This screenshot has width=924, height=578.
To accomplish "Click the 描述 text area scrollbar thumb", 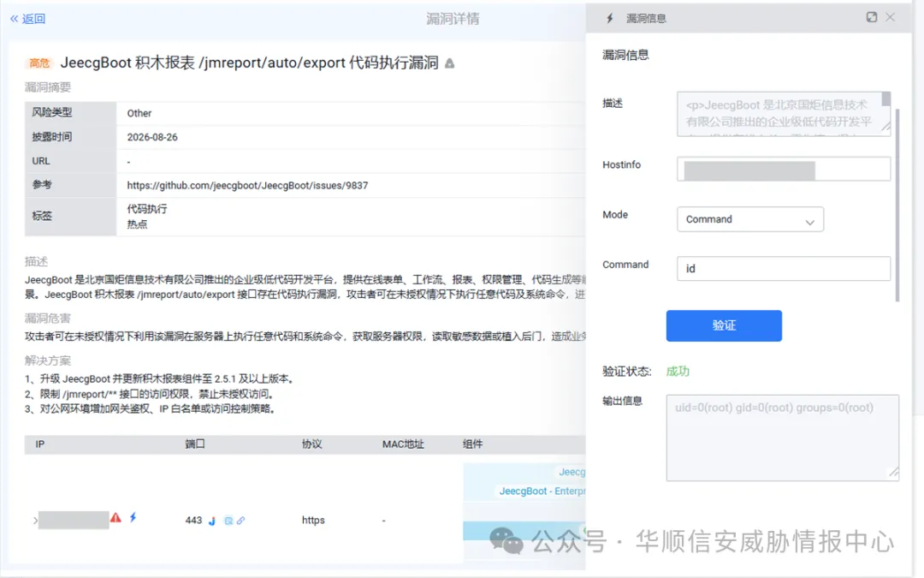I will pos(885,99).
